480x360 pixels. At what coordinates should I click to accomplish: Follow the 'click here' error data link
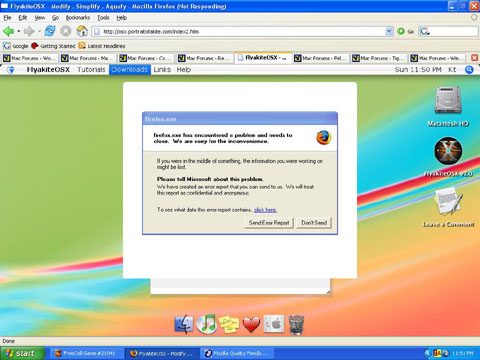pos(265,210)
